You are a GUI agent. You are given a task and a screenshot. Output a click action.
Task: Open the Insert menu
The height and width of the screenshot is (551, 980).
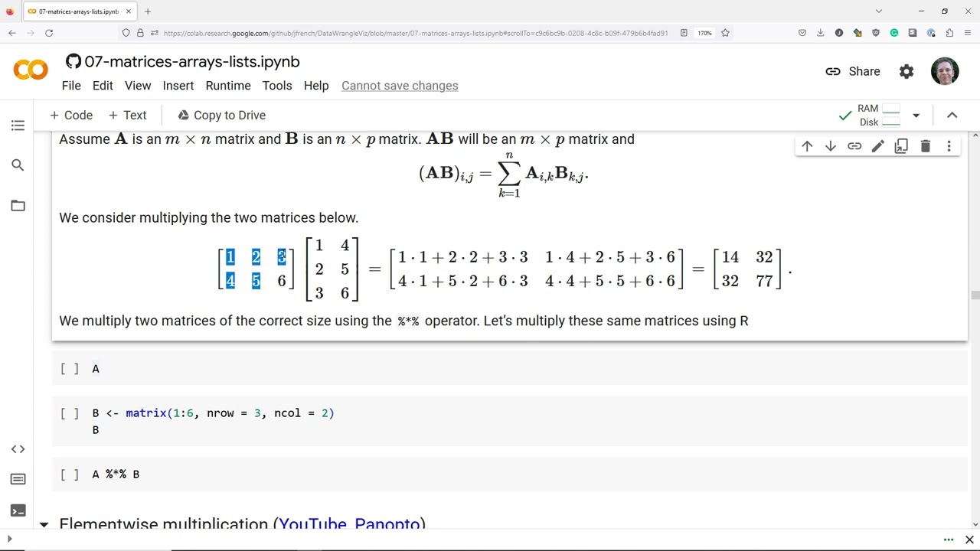tap(178, 86)
